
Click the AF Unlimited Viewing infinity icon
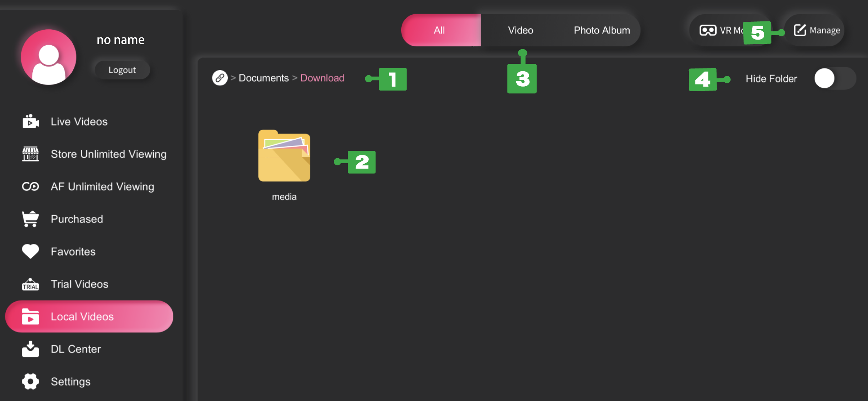pos(30,186)
